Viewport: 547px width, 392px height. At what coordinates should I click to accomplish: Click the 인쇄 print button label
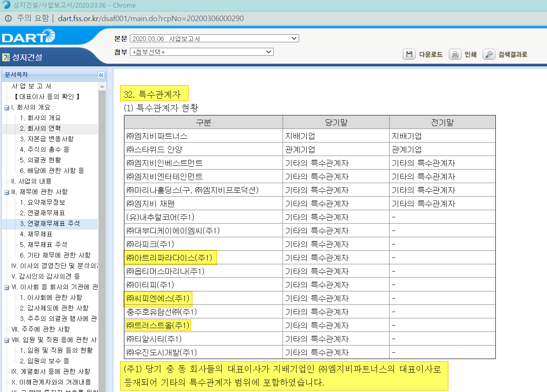[x=470, y=54]
